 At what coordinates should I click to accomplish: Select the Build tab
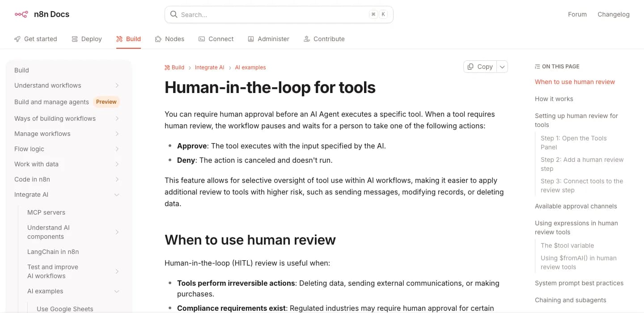pos(129,39)
